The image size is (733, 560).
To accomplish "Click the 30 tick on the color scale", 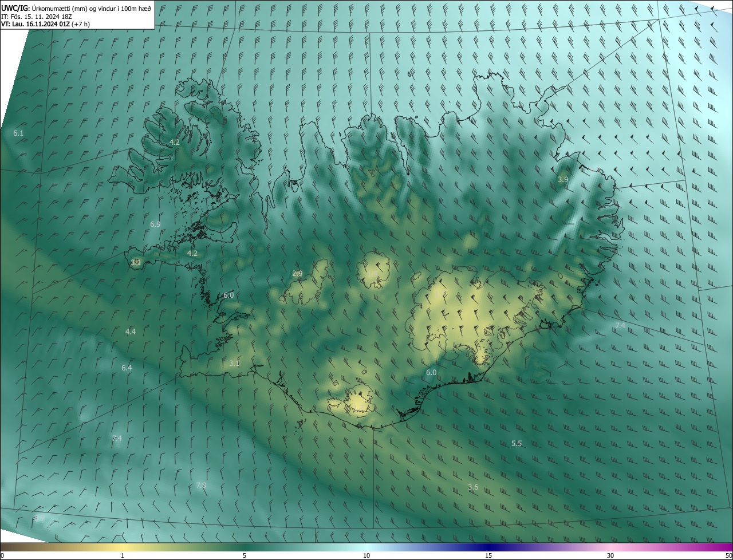I will coord(610,555).
